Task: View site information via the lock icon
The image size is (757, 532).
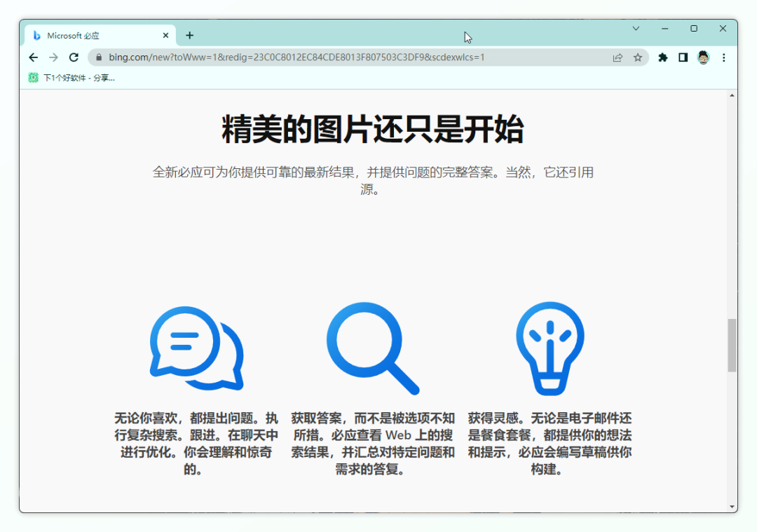Action: [x=99, y=57]
